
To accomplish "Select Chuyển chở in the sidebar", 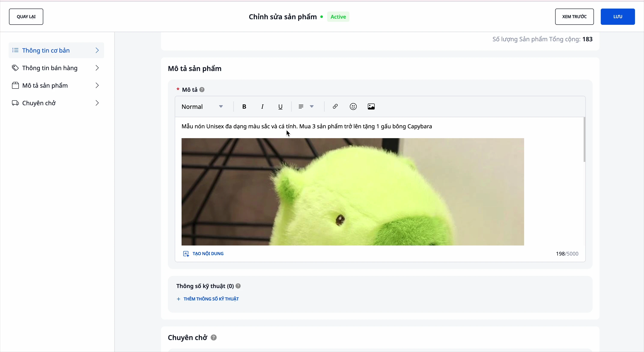I will click(x=39, y=103).
